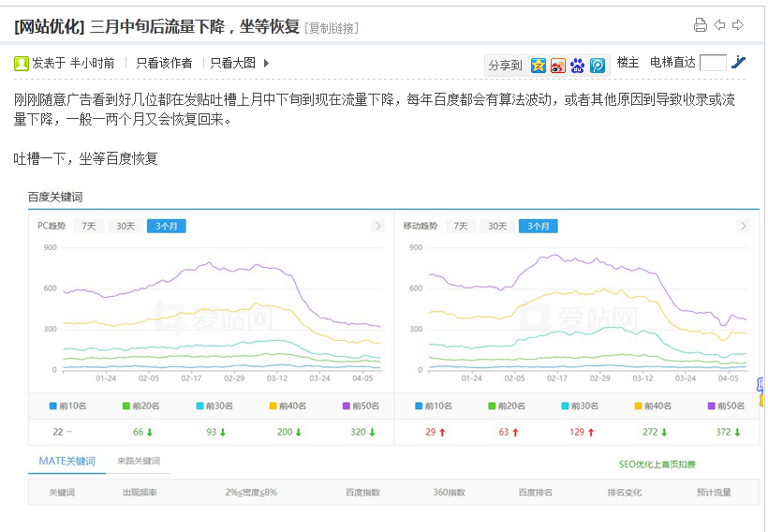Click the 百度指数 column header
The width and height of the screenshot is (768, 532).
363,493
